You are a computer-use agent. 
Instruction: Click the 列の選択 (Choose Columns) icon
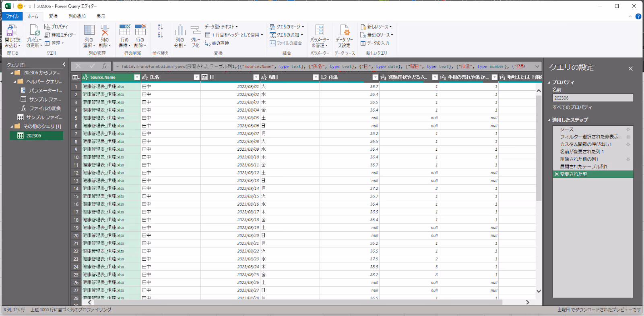pos(89,30)
